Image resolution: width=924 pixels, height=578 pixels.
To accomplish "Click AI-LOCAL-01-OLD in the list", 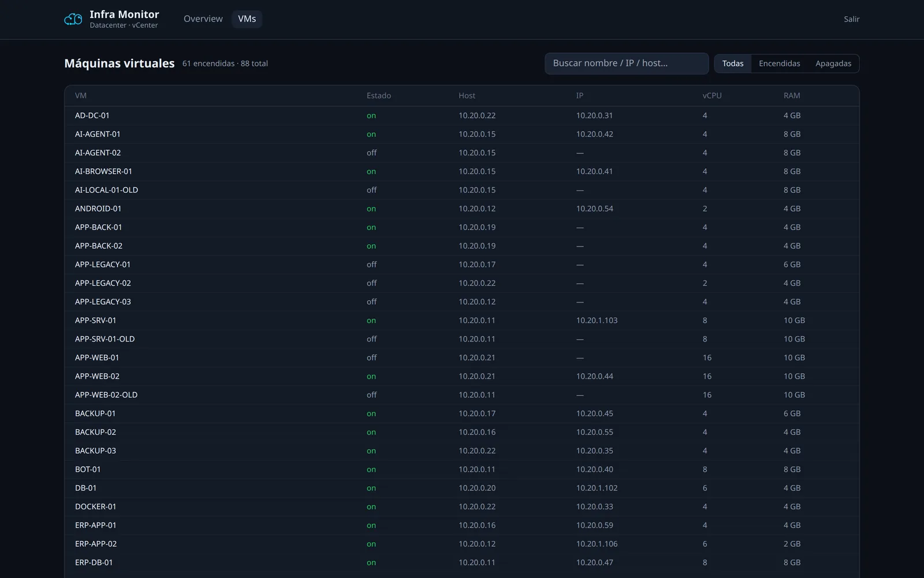I will point(106,190).
